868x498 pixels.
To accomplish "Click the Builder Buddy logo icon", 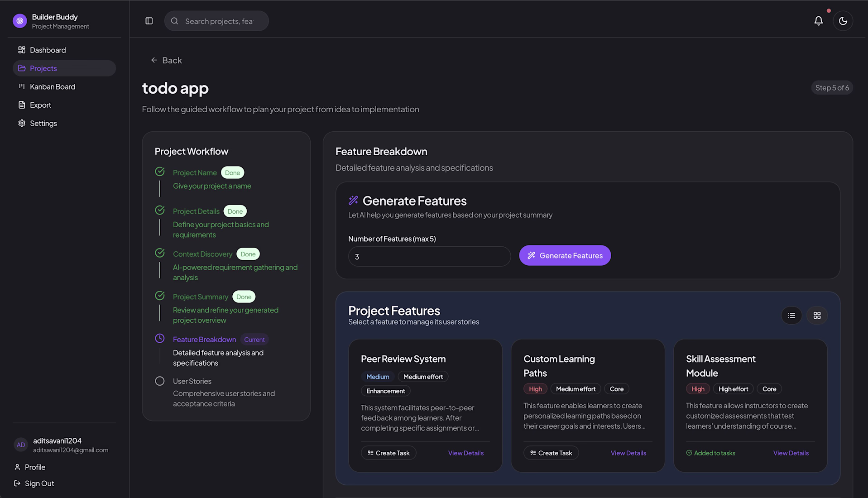I will (20, 21).
